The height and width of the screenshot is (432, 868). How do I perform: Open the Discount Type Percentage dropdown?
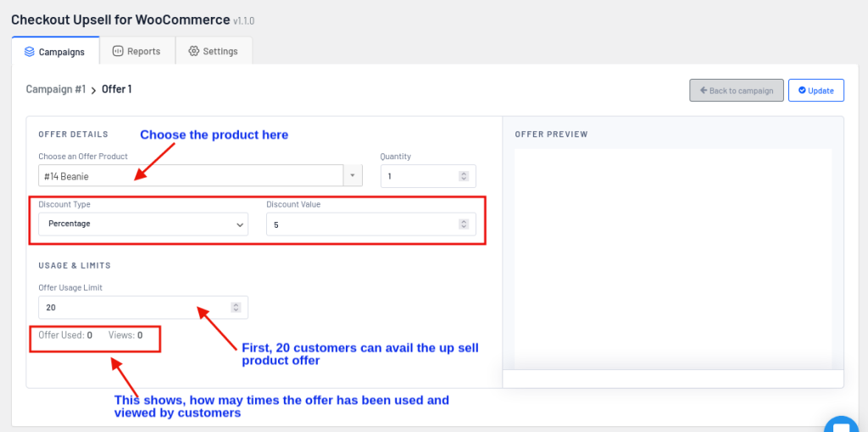tap(143, 224)
